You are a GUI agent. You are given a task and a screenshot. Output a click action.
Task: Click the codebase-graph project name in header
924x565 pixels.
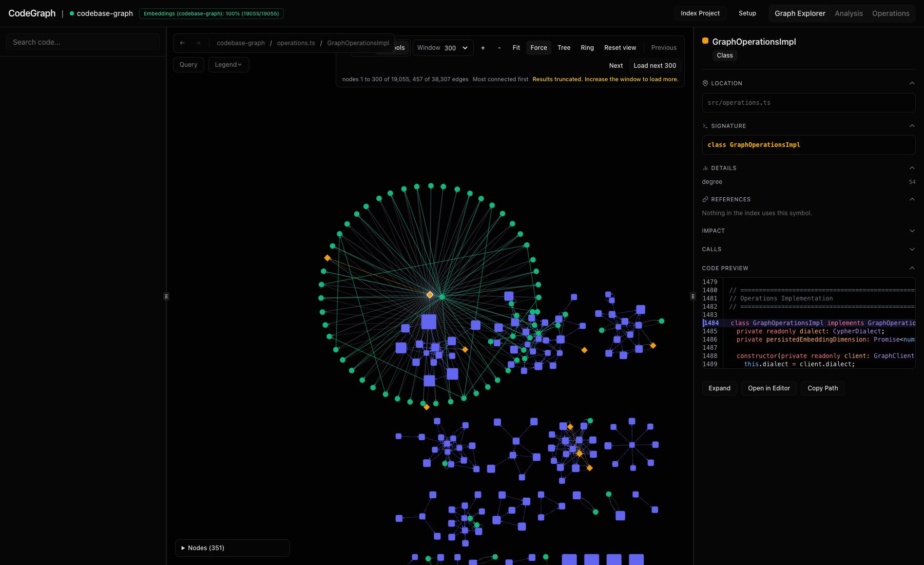tap(105, 13)
